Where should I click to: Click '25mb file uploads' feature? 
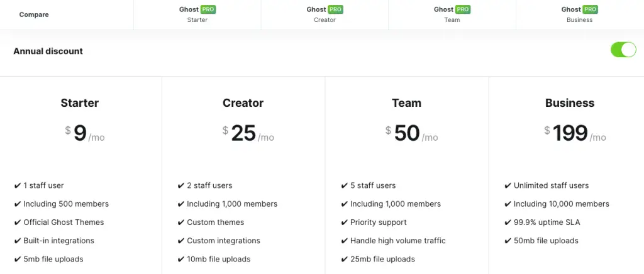[x=382, y=260]
